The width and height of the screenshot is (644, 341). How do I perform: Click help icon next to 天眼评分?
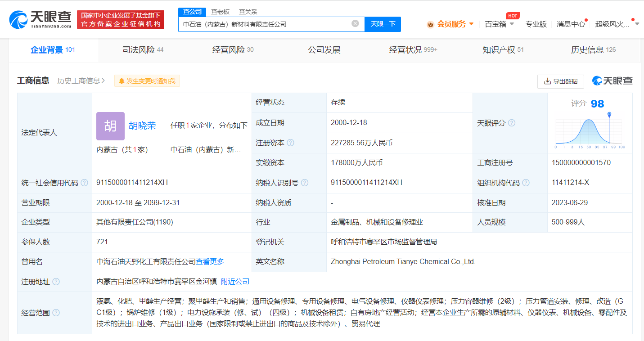click(x=512, y=123)
